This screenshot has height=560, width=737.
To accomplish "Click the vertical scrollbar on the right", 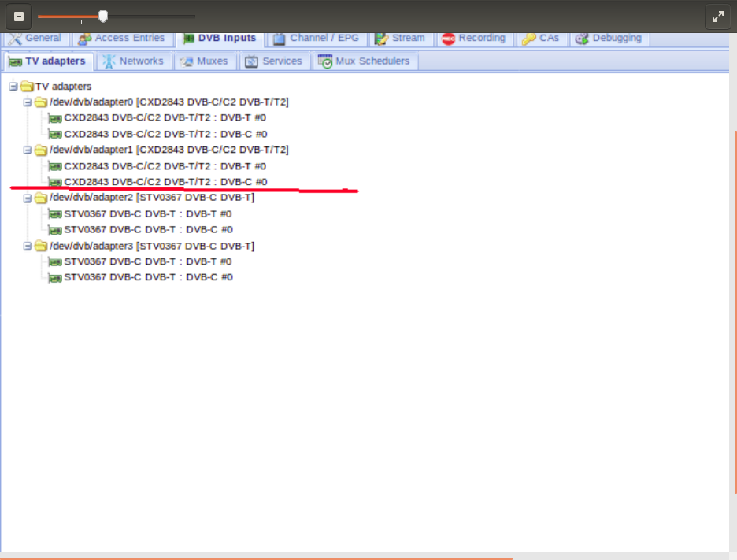I will [x=735, y=312].
